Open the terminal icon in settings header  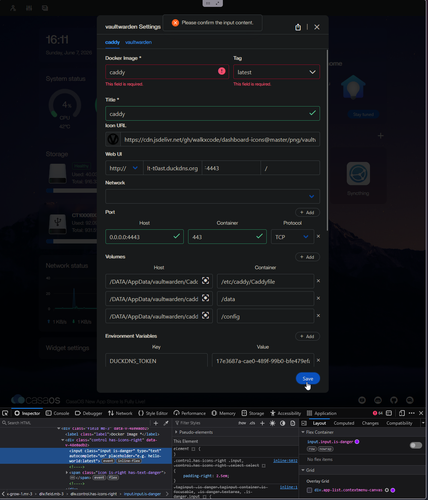pos(298,27)
